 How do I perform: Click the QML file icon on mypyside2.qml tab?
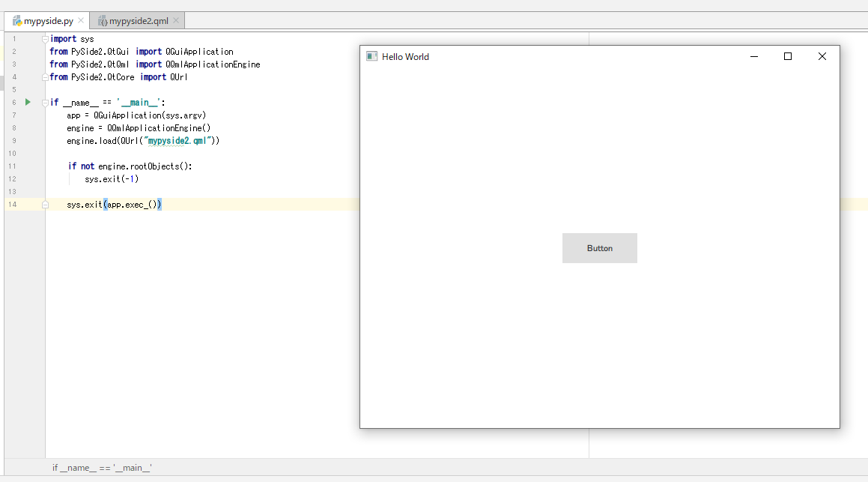pyautogui.click(x=103, y=21)
